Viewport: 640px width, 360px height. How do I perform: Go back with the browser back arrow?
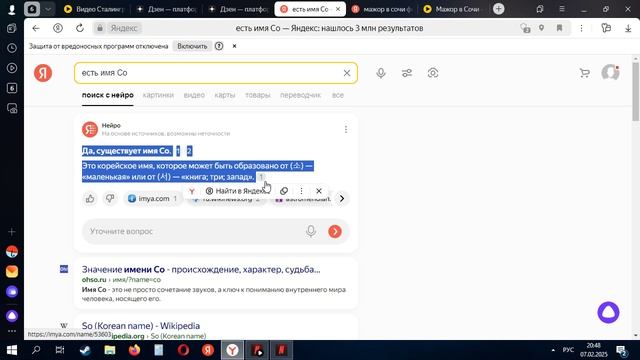36,28
